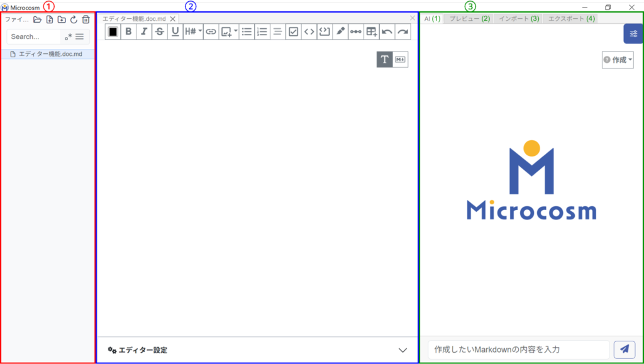Close the エディター機能.doc.md tab
The image size is (644, 364).
point(173,19)
